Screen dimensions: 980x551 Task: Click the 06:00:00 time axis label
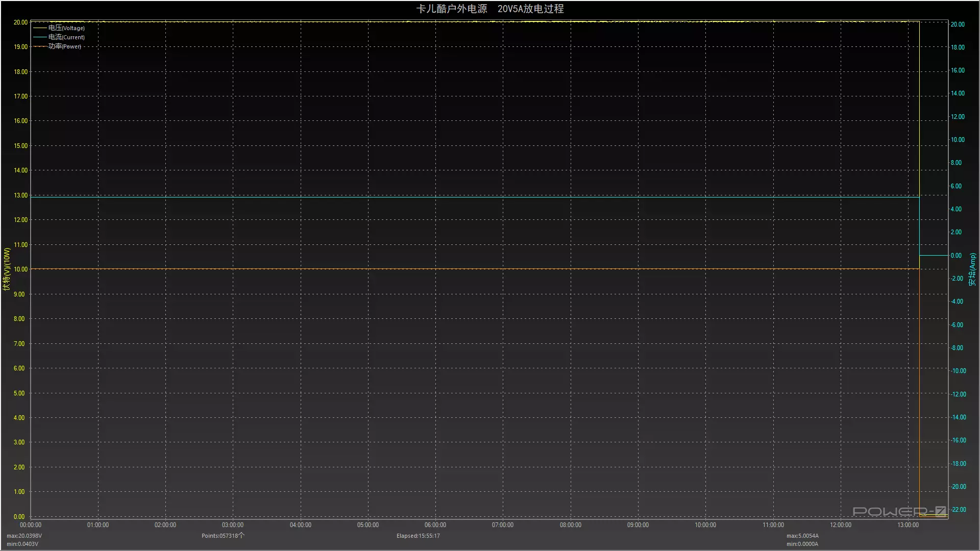point(435,525)
